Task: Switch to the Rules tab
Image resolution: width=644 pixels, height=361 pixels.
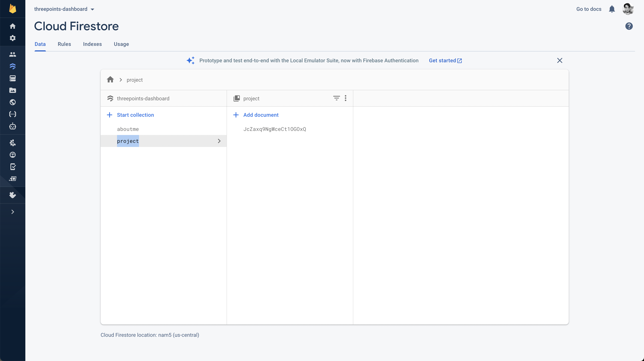Action: pyautogui.click(x=64, y=44)
